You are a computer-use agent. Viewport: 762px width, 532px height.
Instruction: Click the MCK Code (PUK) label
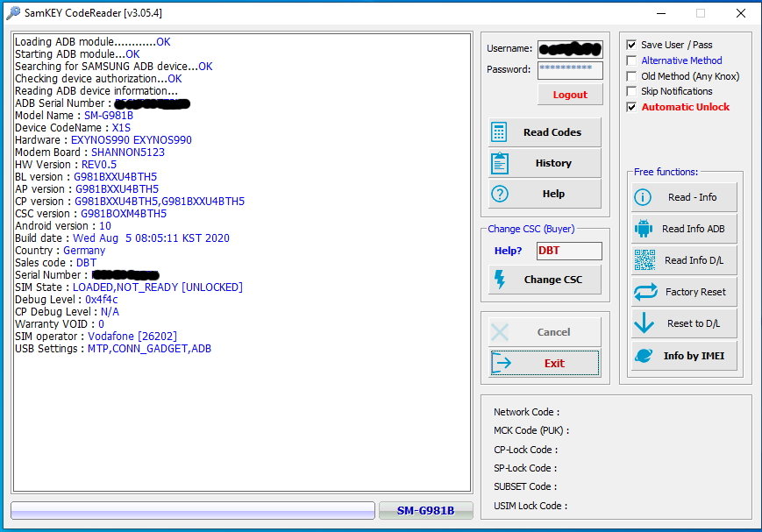click(531, 430)
